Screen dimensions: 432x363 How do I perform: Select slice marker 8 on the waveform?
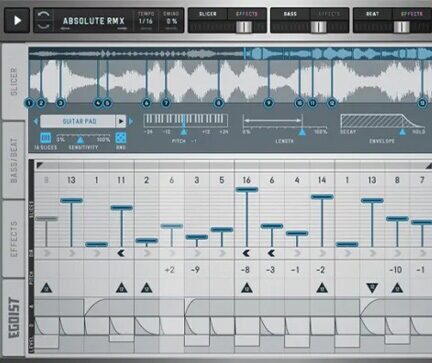219,103
